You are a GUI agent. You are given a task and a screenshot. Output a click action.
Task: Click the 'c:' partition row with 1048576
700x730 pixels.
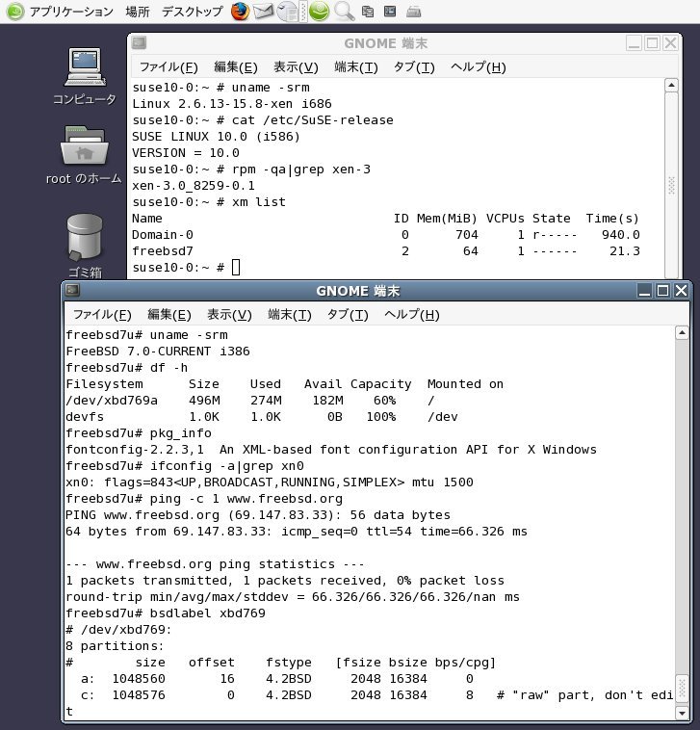(376, 695)
